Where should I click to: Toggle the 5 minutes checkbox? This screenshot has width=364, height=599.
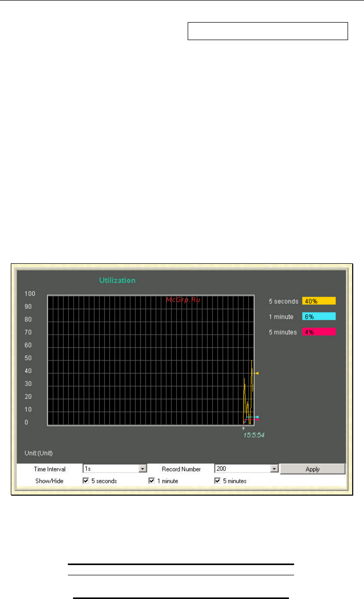pyautogui.click(x=217, y=481)
